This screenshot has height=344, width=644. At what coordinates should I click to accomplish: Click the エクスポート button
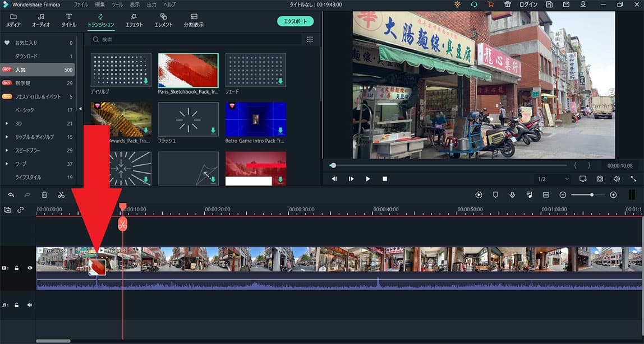(295, 21)
